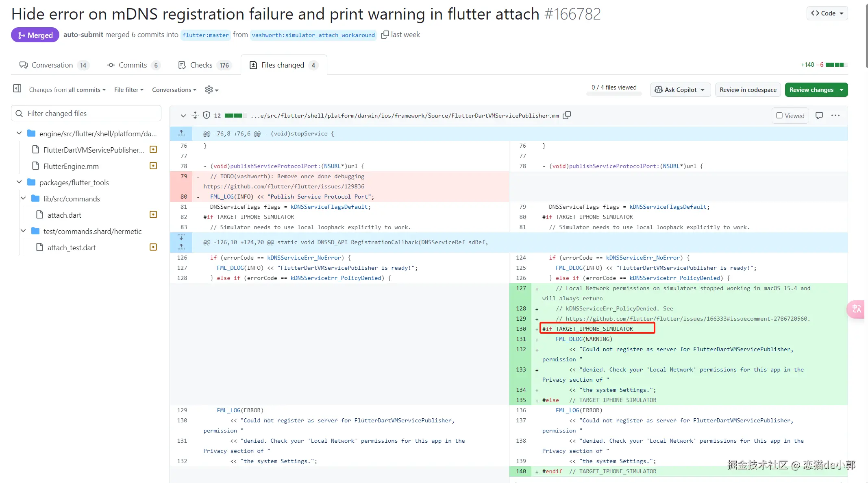Collapse the FlutterDartVMServicePublisher.mm file diff
Image resolution: width=868 pixels, height=483 pixels.
point(183,116)
